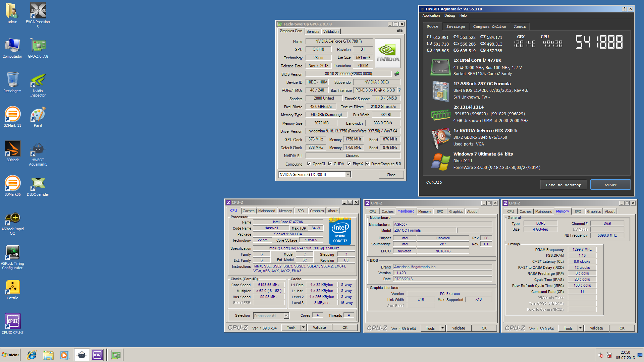Open the SPD tab in the CPU-Z window showing Memory

[578, 212]
